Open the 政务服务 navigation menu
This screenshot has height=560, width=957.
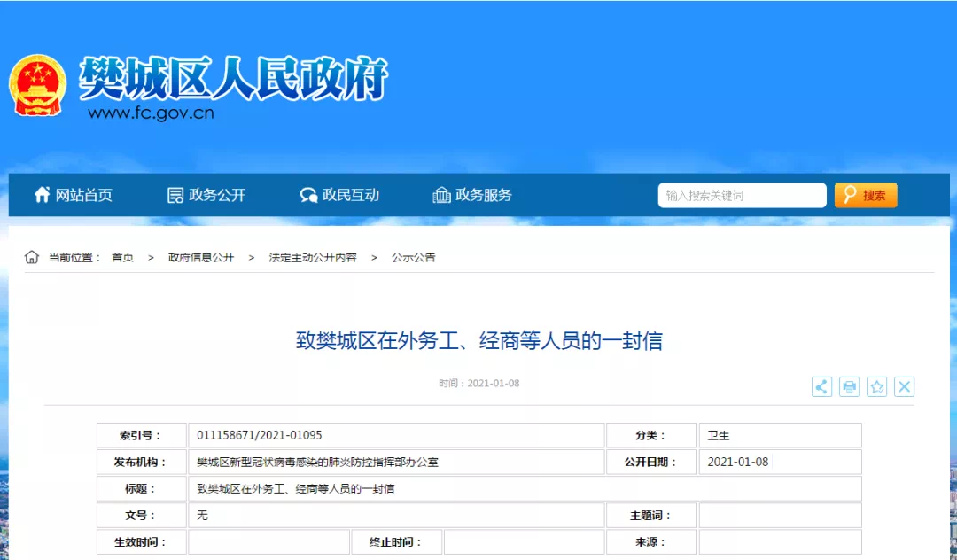[472, 195]
